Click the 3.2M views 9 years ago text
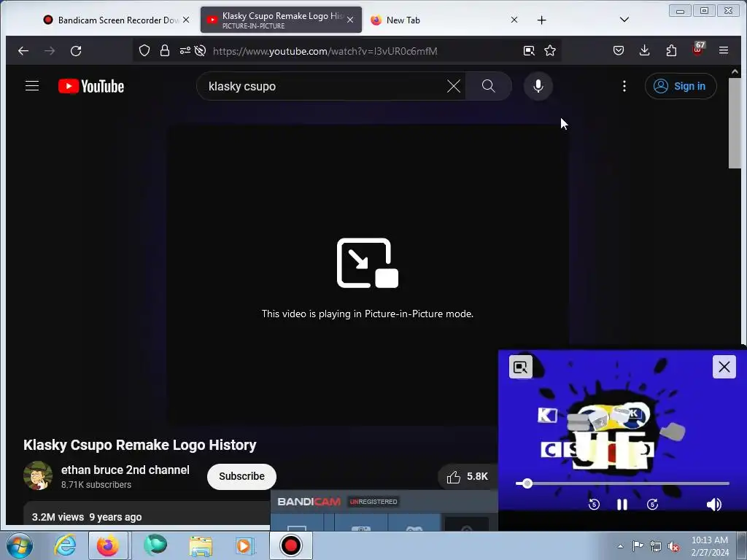747x560 pixels. (87, 517)
